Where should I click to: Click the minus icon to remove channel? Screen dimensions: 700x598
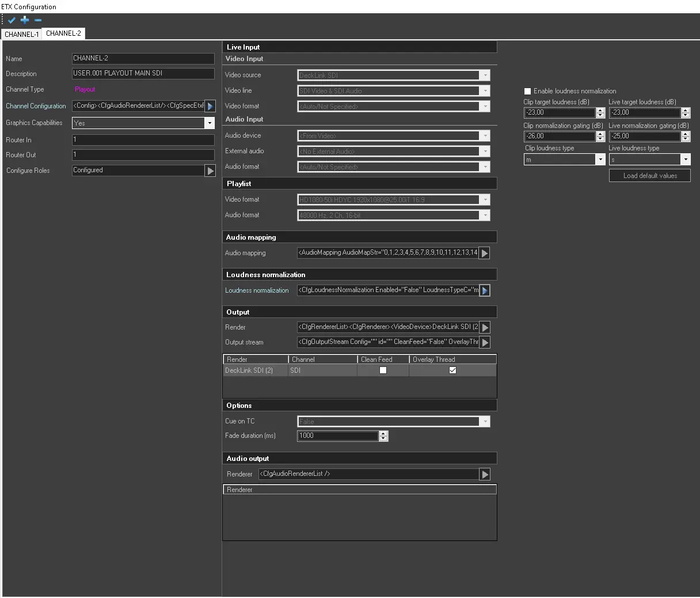[38, 20]
